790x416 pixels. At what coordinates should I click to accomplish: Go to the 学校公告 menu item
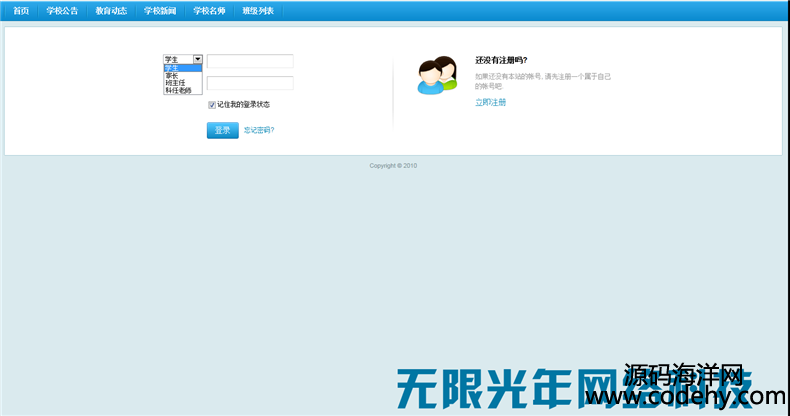pos(62,10)
